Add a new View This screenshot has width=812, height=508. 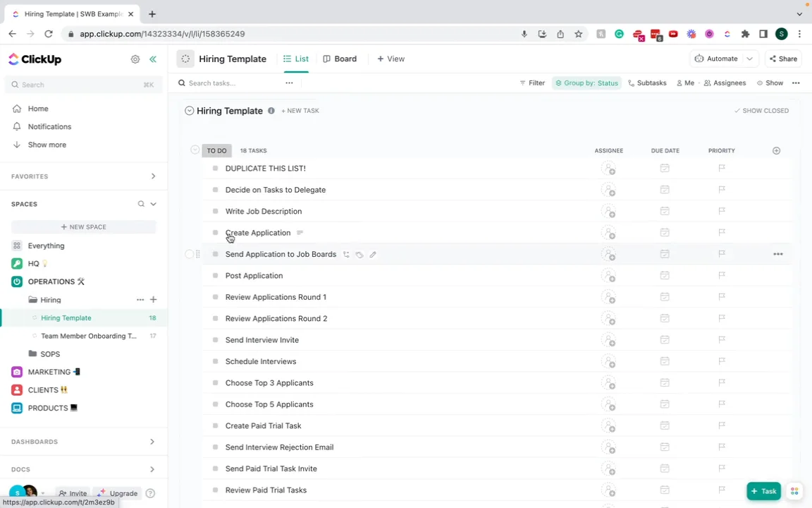point(391,59)
